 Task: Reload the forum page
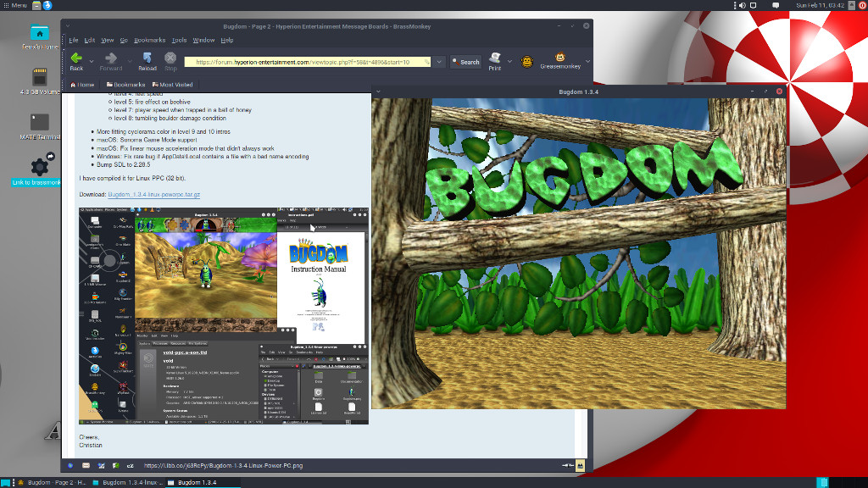(x=147, y=61)
